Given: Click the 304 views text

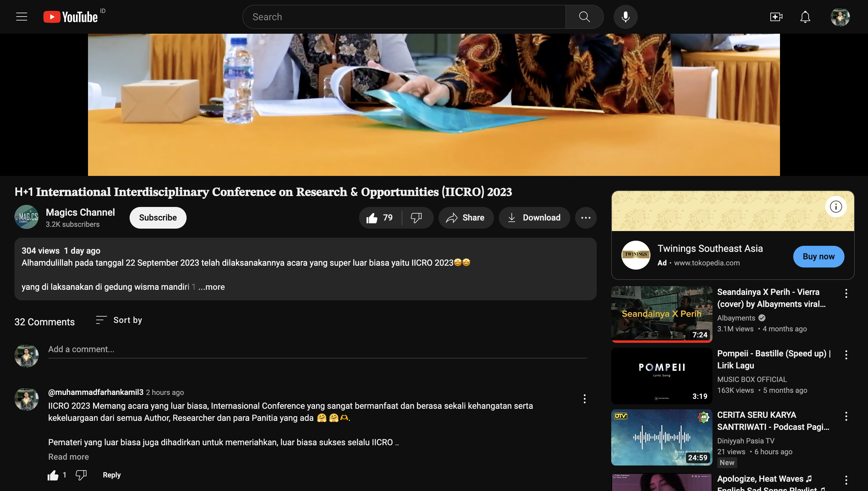Looking at the screenshot, I should coord(40,251).
